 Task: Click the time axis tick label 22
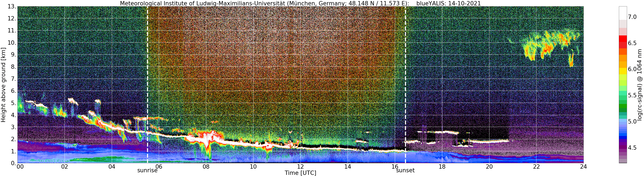click(x=536, y=167)
